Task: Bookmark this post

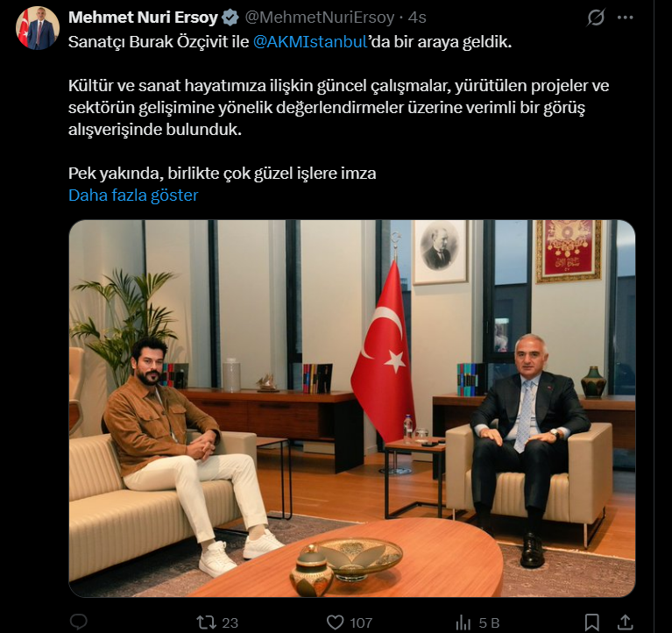Action: pos(592,622)
